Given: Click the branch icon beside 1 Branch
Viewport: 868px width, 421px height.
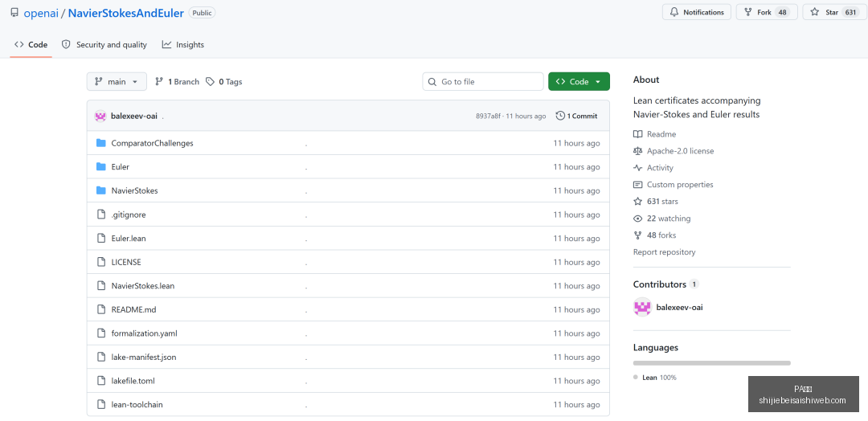Looking at the screenshot, I should 159,81.
